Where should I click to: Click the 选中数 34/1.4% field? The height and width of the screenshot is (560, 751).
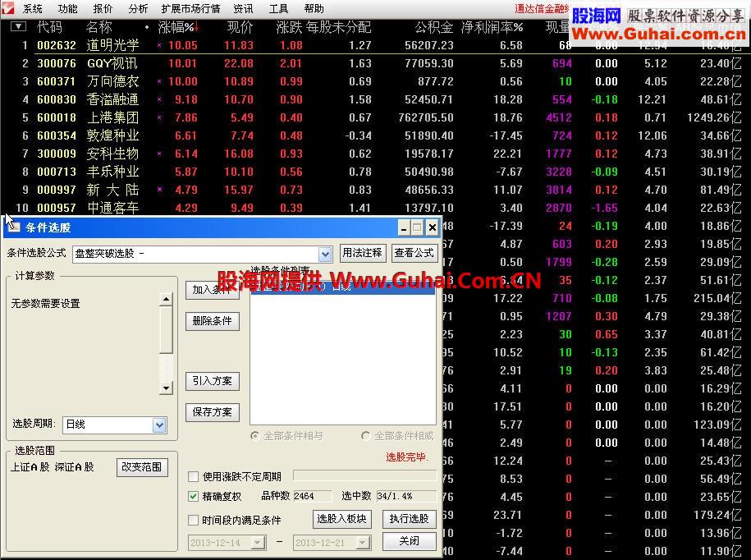[406, 496]
